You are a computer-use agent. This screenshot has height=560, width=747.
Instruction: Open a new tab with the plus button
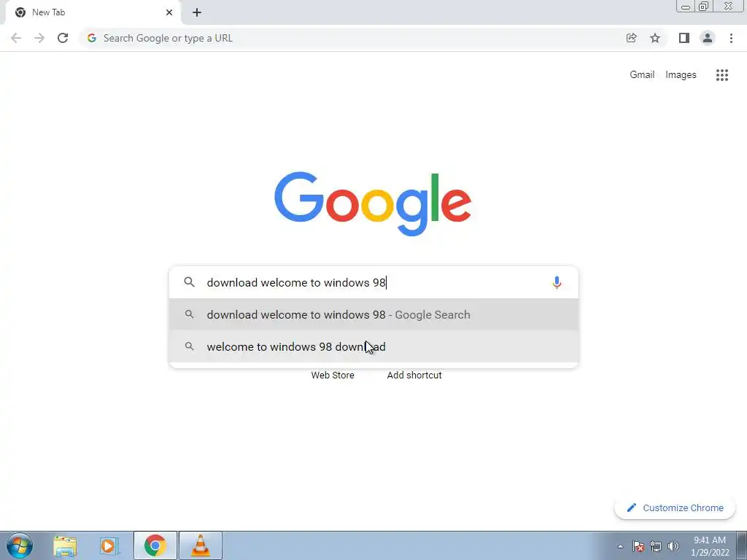point(197,12)
